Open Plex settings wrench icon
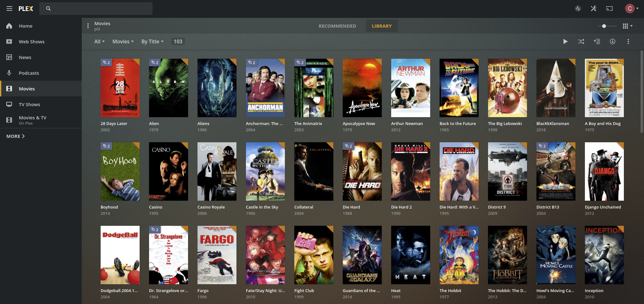Viewport: 644px width, 304px height. (593, 8)
